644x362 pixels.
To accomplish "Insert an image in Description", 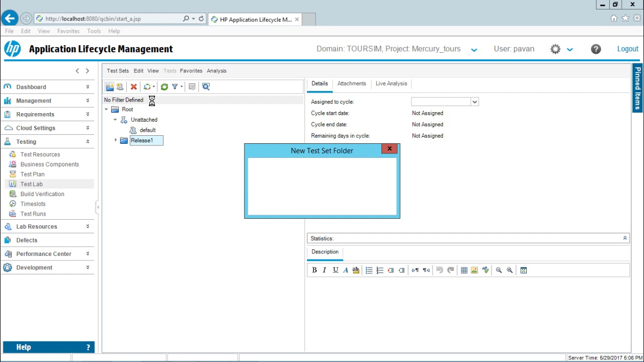I will click(x=474, y=270).
